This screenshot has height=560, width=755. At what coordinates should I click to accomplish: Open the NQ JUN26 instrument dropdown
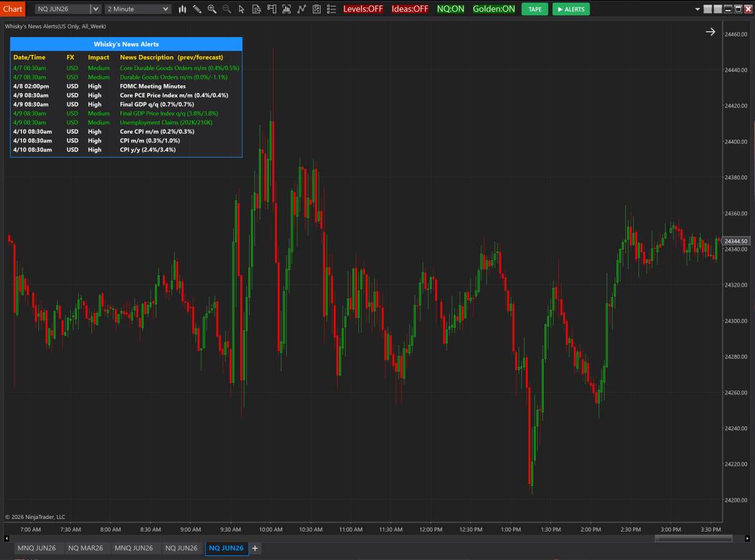pos(95,9)
